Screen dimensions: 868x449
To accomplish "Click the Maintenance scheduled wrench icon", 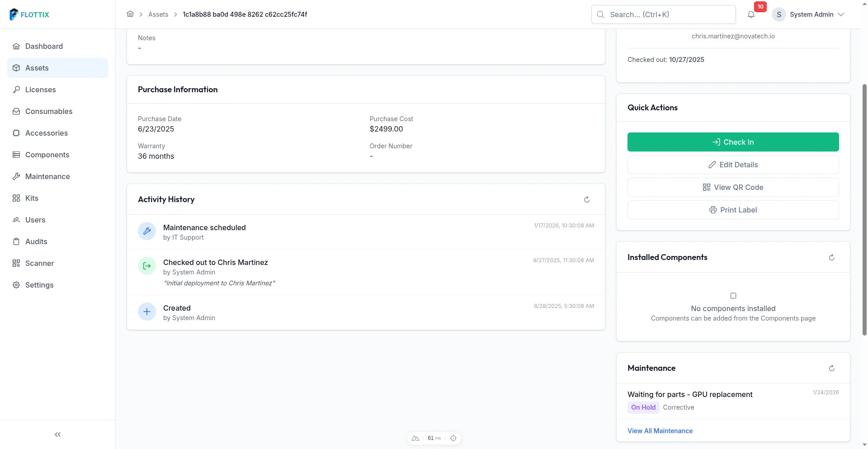I will 147,232.
